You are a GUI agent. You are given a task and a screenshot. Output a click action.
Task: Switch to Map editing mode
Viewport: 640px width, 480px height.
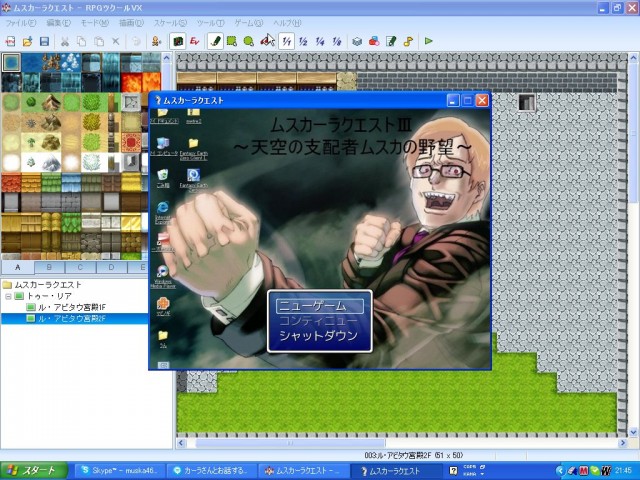pos(178,41)
